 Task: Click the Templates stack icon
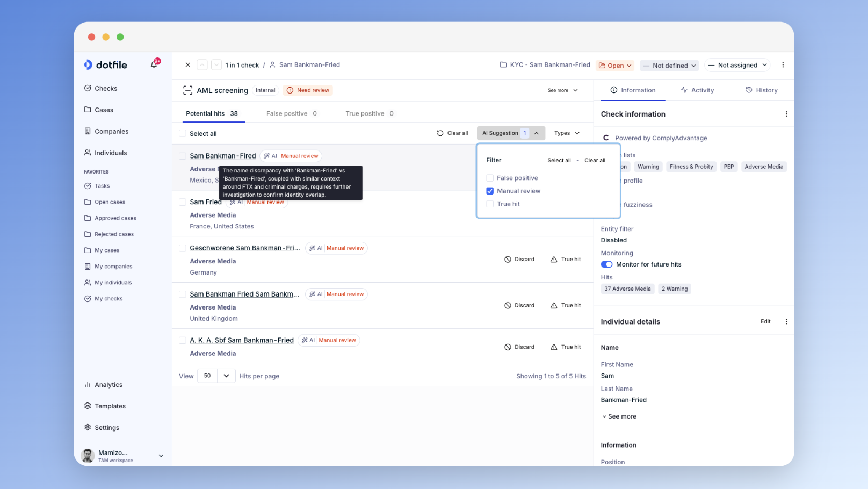pos(88,406)
